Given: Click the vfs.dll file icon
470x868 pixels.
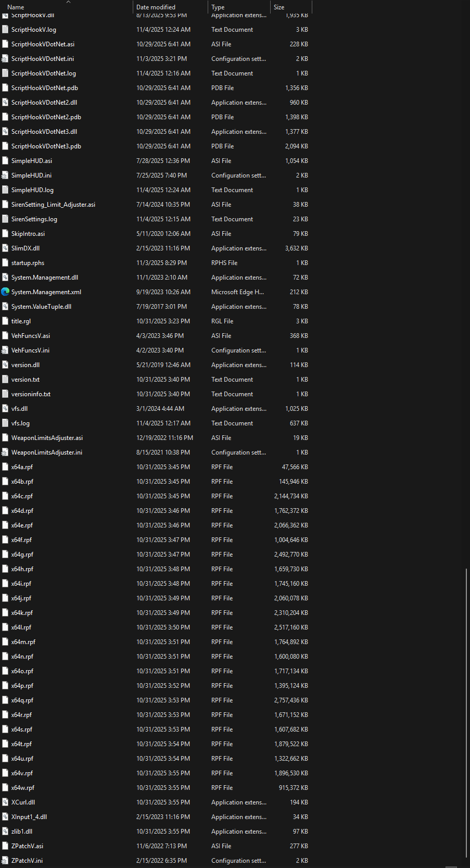Looking at the screenshot, I should pos(5,409).
